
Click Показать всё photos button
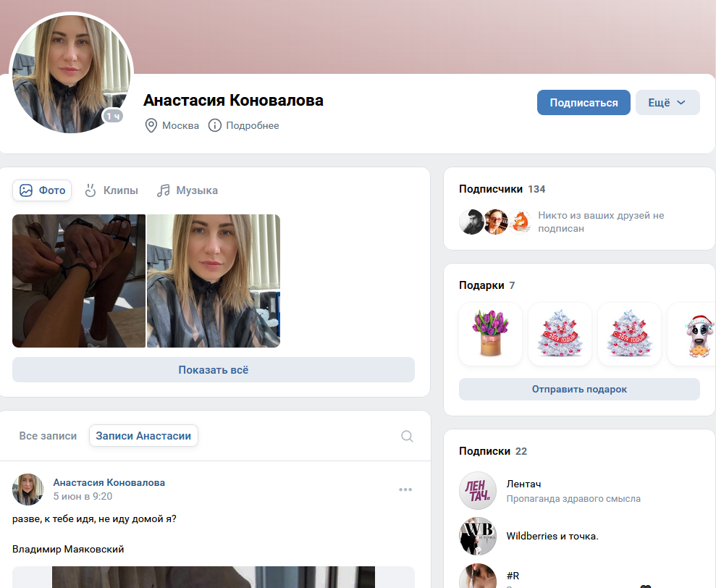(214, 370)
